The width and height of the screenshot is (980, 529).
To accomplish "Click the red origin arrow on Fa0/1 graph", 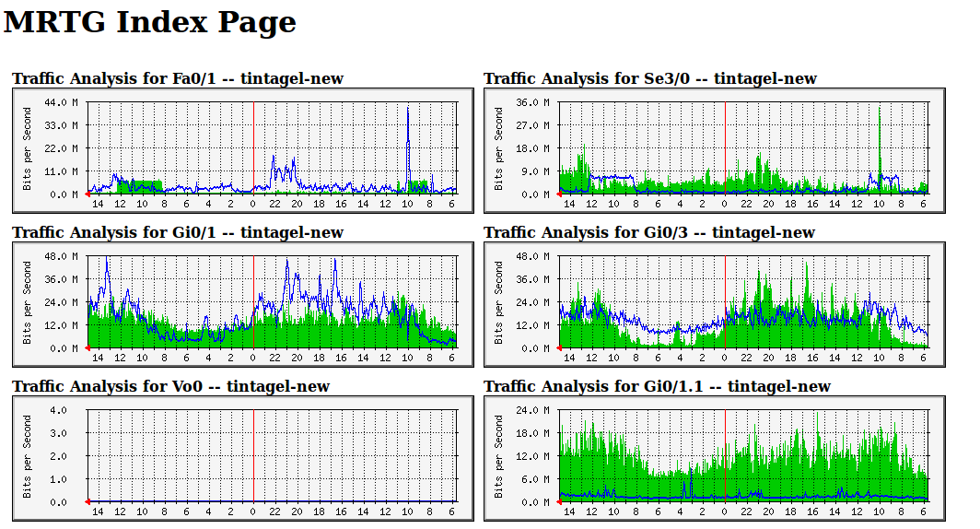I will [87, 194].
